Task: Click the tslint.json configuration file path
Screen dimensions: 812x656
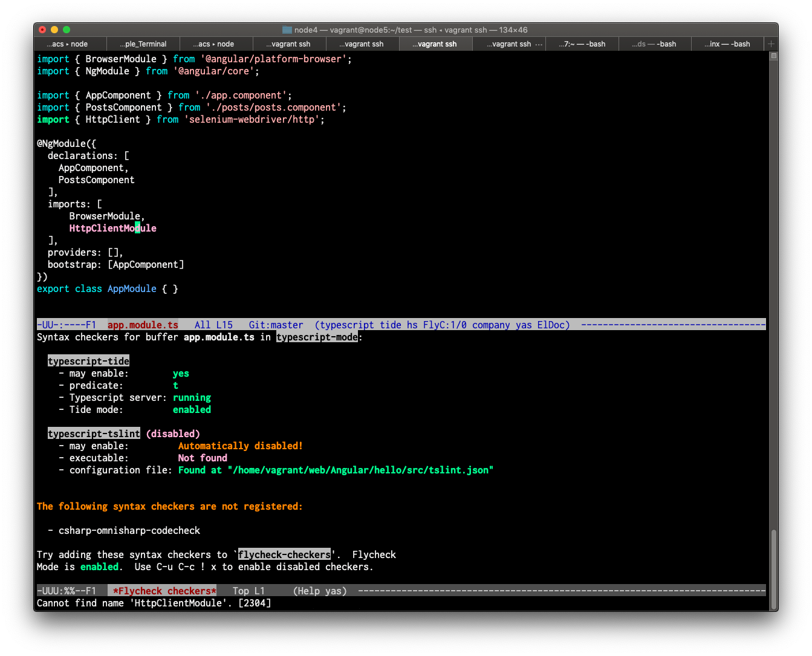Action: [360, 470]
